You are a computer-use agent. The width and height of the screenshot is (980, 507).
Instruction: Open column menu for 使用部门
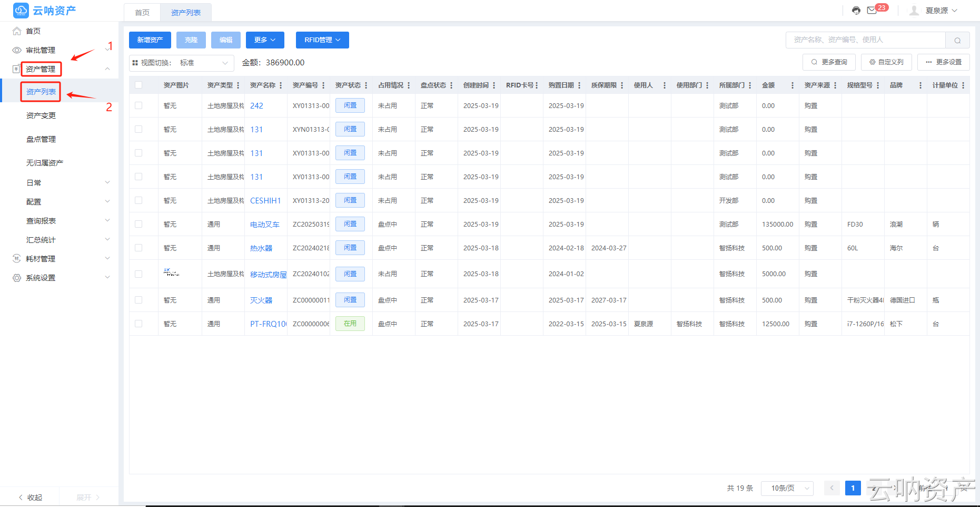click(x=707, y=85)
